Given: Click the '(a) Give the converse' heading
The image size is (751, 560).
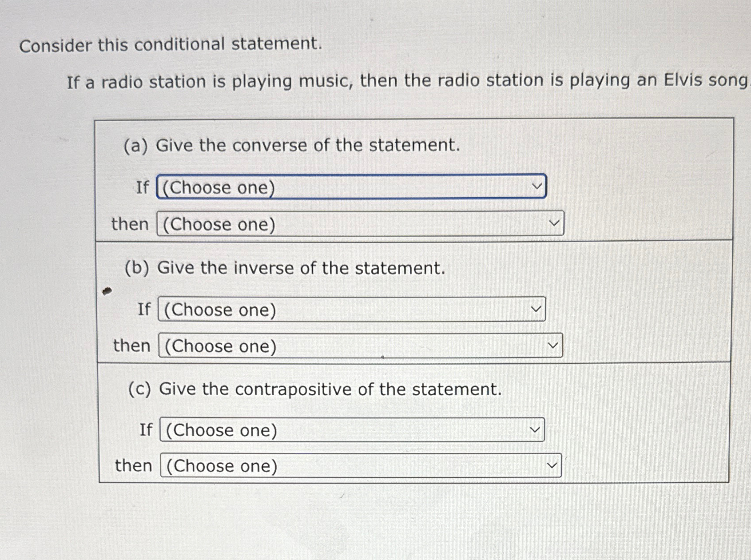Looking at the screenshot, I should click(x=291, y=145).
